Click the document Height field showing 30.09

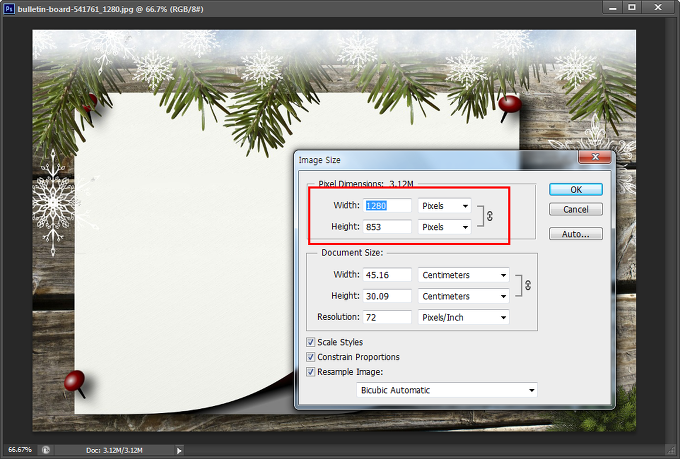pyautogui.click(x=387, y=296)
